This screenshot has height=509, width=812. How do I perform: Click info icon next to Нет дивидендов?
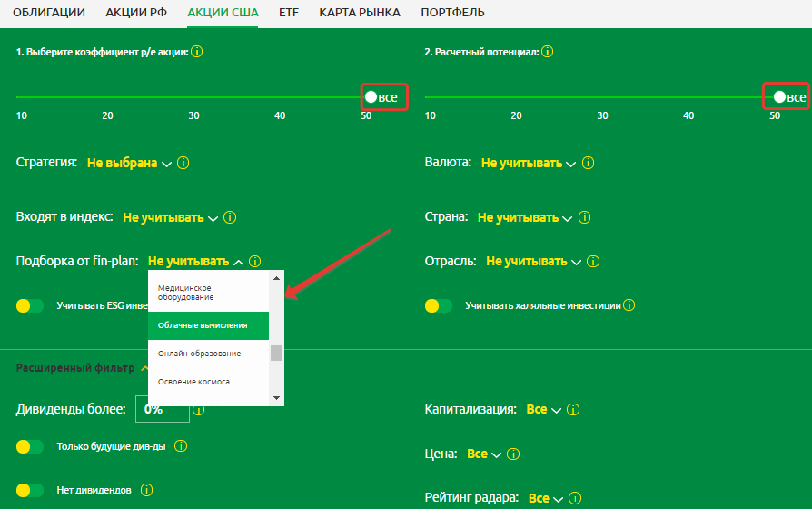146,490
